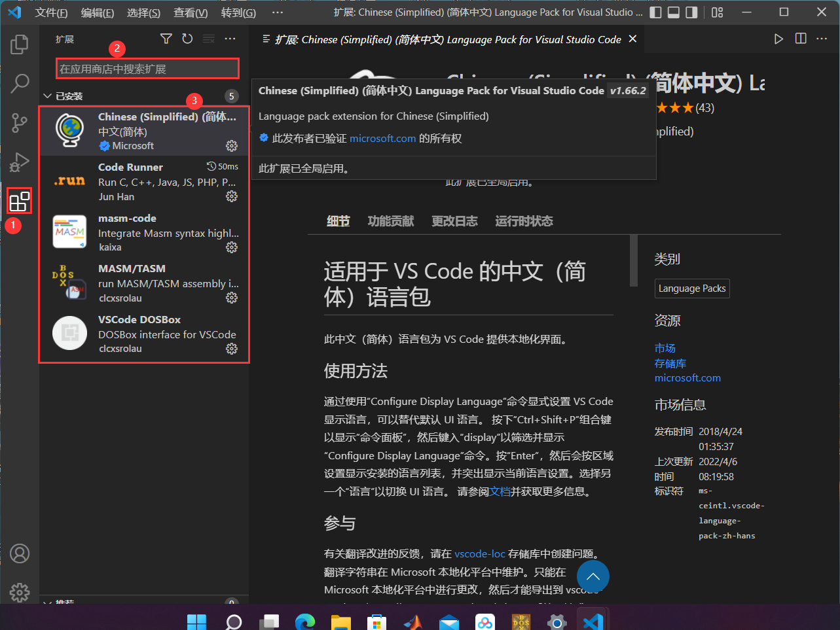Open the 存储库 resource link

(x=670, y=363)
